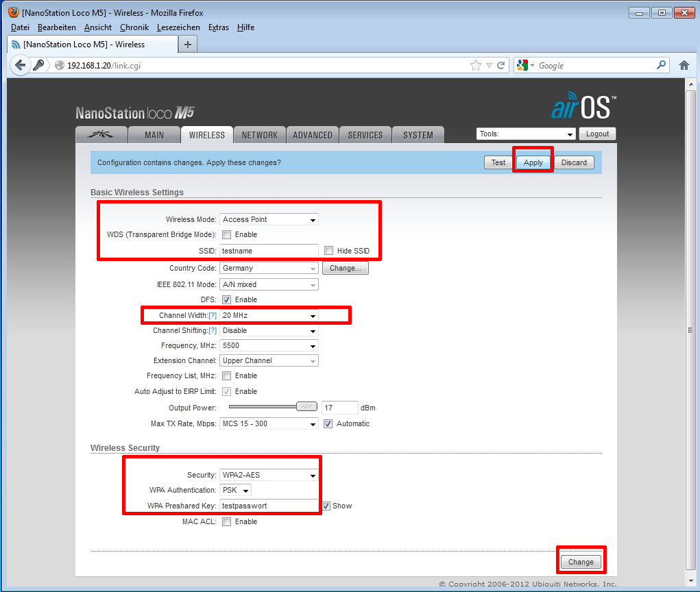The image size is (700, 592).
Task: Open the Country Code dropdown
Action: [269, 268]
